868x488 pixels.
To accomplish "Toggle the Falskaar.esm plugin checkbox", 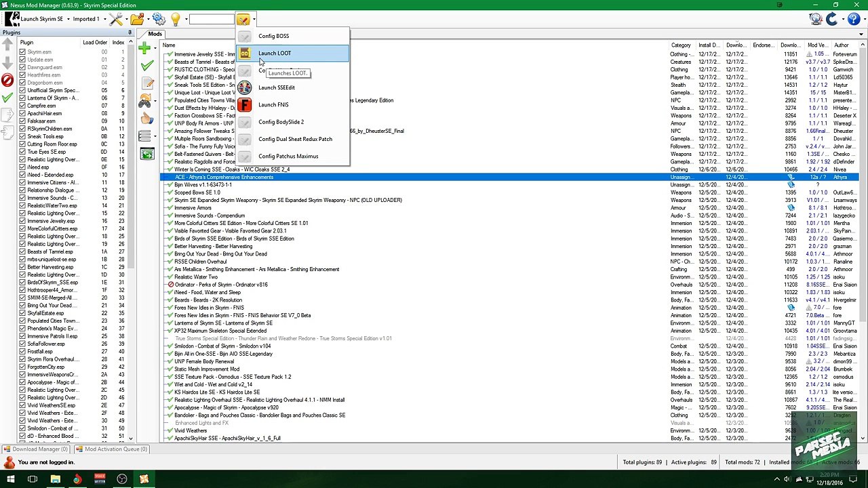I will (22, 121).
